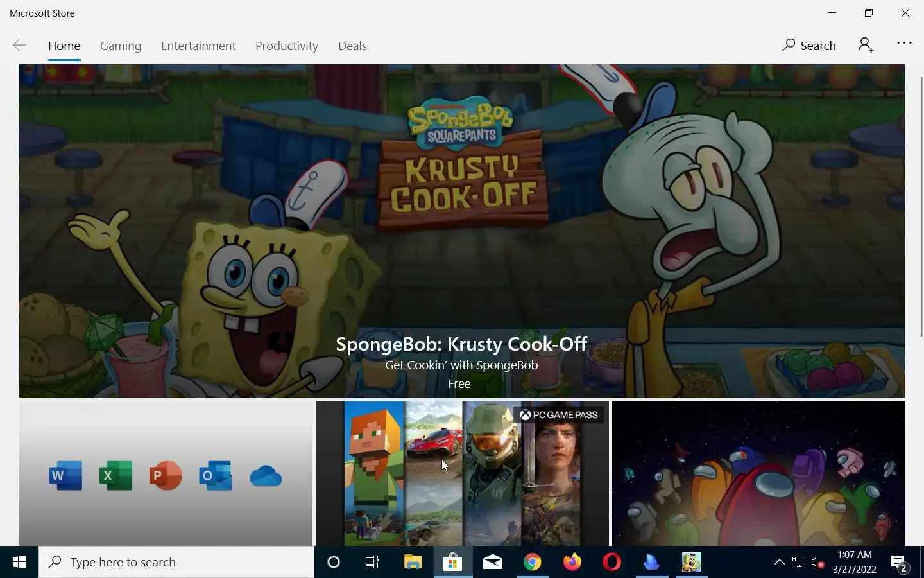The width and height of the screenshot is (924, 578).
Task: Open the Gaming tab
Action: [121, 46]
